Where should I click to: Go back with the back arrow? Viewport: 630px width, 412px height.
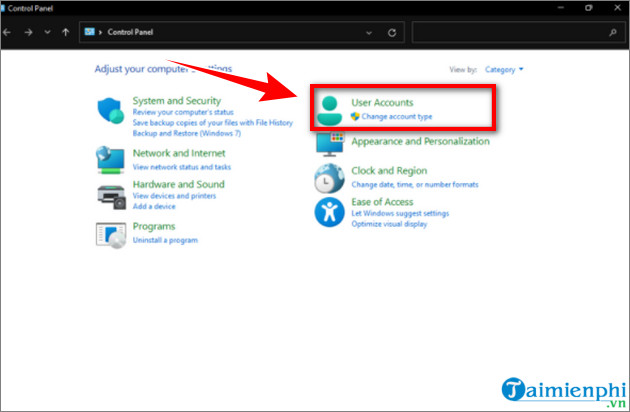(x=7, y=32)
